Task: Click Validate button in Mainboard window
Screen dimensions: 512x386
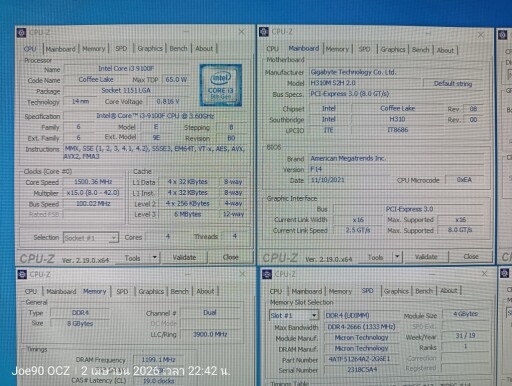Action: 426,257
